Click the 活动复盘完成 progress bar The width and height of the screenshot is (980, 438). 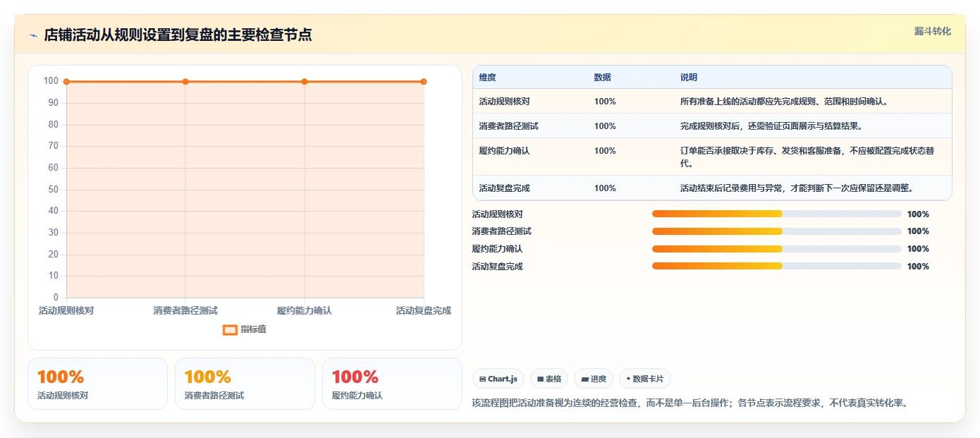tap(777, 266)
